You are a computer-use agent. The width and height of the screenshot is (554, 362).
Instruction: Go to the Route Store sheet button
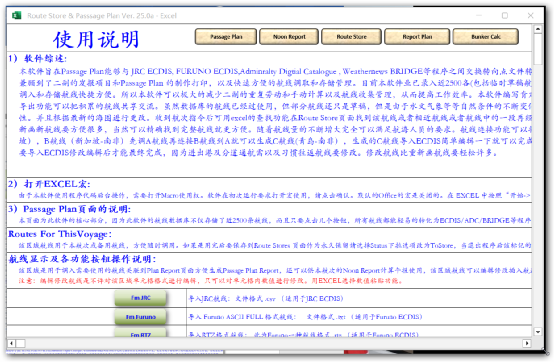pyautogui.click(x=352, y=37)
